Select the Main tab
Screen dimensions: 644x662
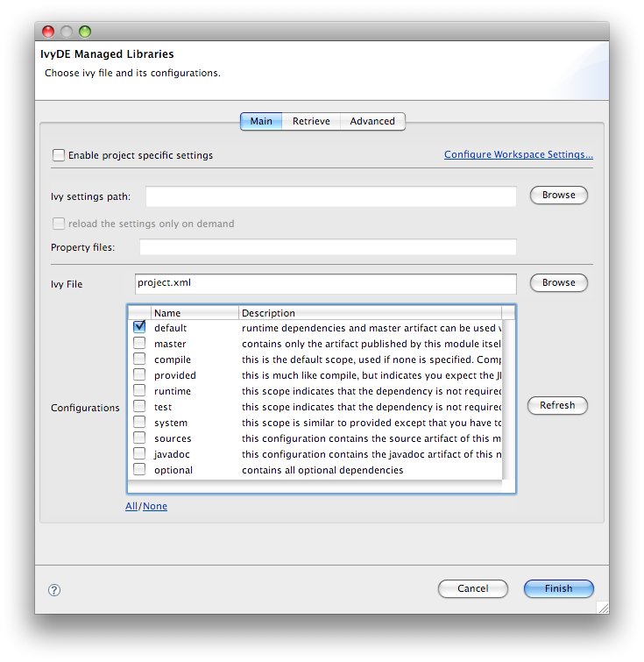(261, 121)
